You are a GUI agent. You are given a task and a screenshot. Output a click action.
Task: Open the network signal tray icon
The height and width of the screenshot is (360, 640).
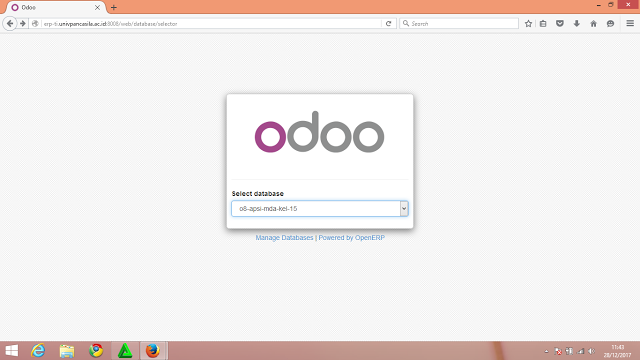pyautogui.click(x=580, y=351)
